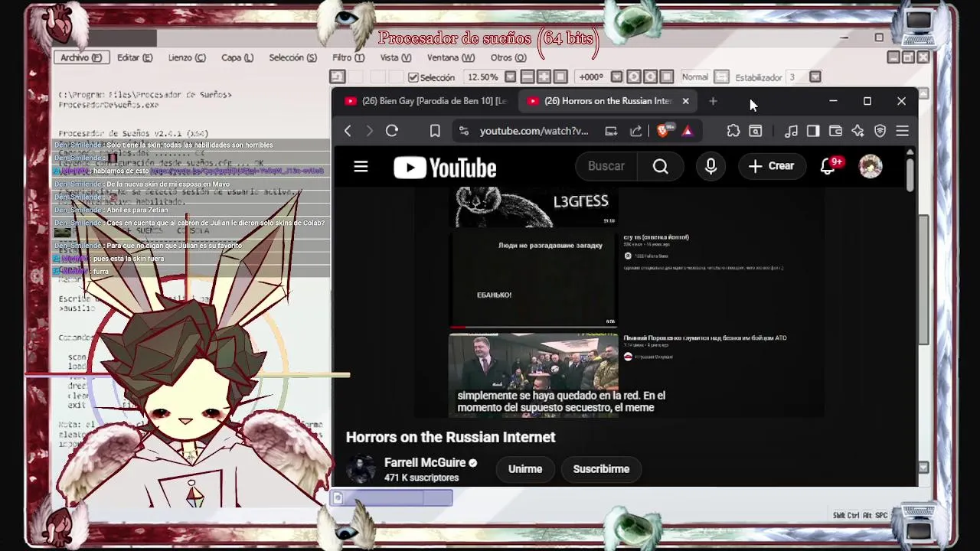Image resolution: width=980 pixels, height=551 pixels.
Task: Go to YouTube home via logo
Action: coord(445,168)
